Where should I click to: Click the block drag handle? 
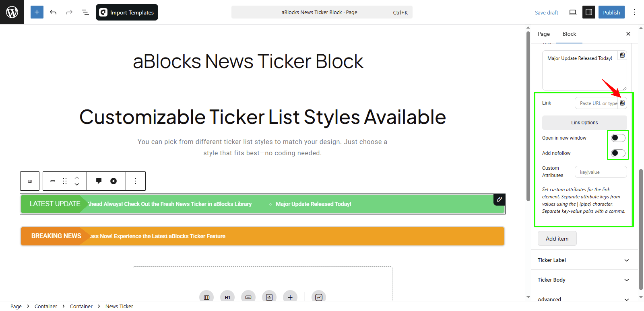65,181
